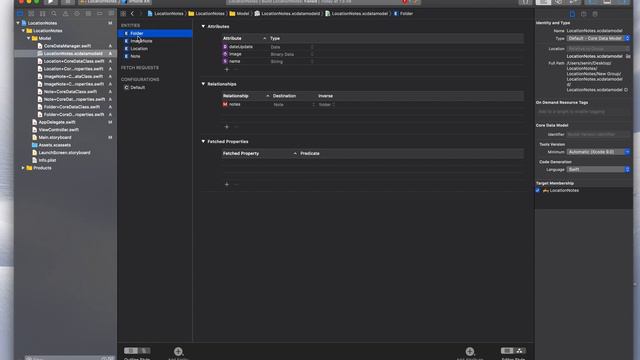640x360 pixels.
Task: Select the notes relationship row
Action: (x=372, y=104)
